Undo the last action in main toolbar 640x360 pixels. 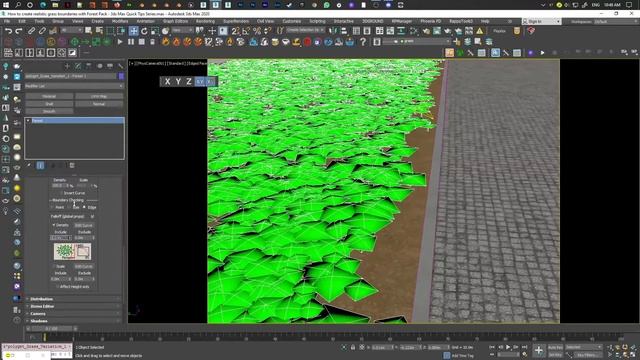pyautogui.click(x=8, y=31)
